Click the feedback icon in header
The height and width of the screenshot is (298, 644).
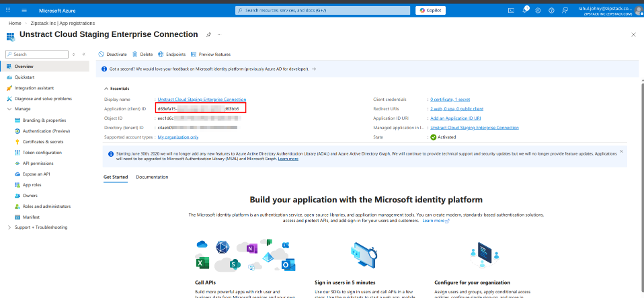coord(564,10)
